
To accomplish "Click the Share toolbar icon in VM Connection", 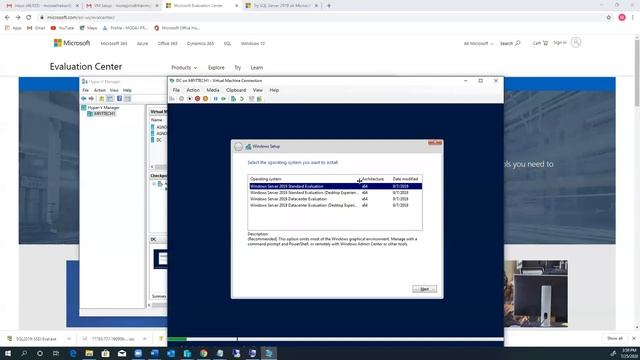I will pos(259,99).
